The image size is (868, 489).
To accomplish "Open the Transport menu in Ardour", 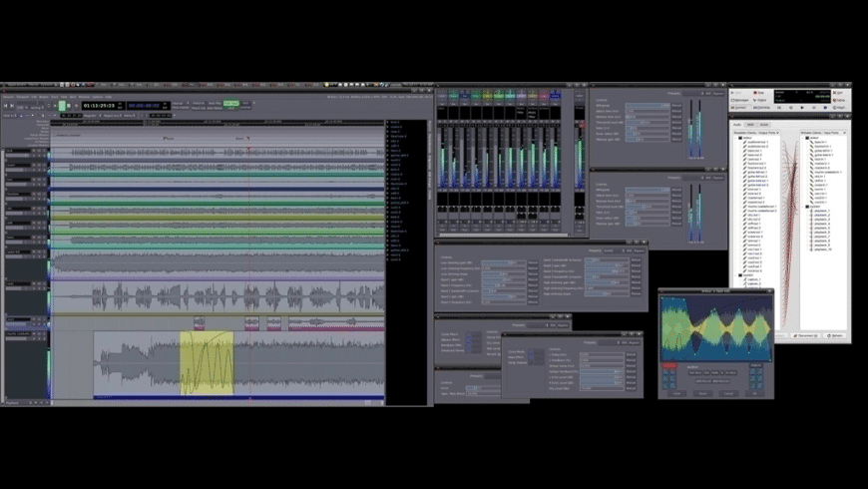I will [x=23, y=97].
